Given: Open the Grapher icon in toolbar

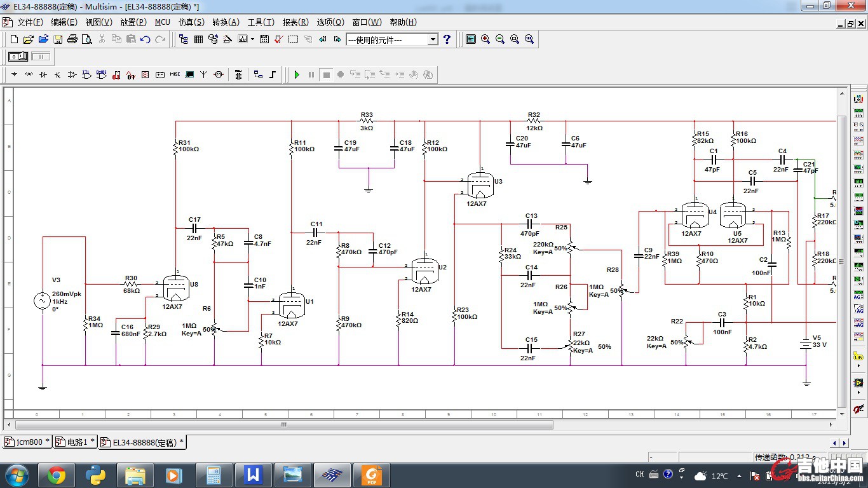Looking at the screenshot, I should click(242, 39).
